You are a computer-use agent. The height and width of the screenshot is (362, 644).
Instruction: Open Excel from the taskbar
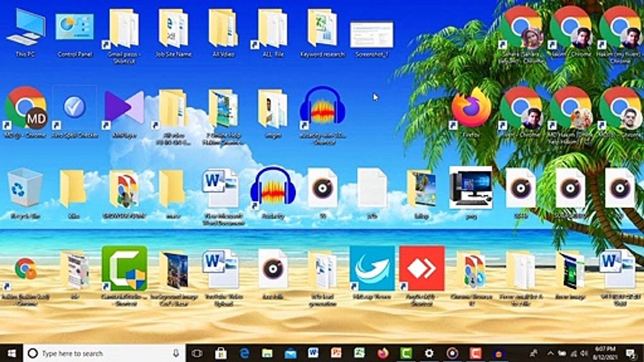pos(359,353)
